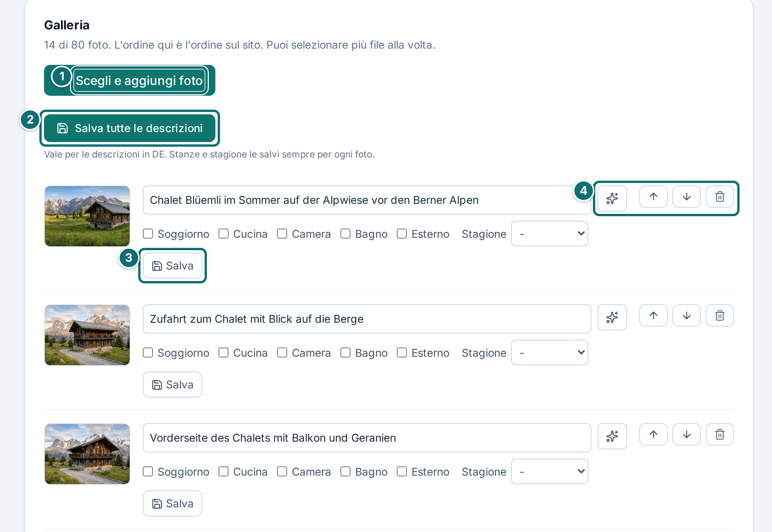Delete the Zufahrt zum Chalet photo

pyautogui.click(x=720, y=316)
